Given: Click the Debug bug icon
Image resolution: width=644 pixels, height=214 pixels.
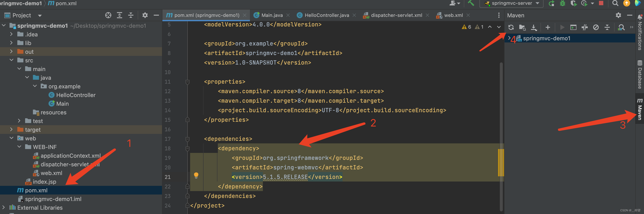Looking at the screenshot, I should click(562, 3).
